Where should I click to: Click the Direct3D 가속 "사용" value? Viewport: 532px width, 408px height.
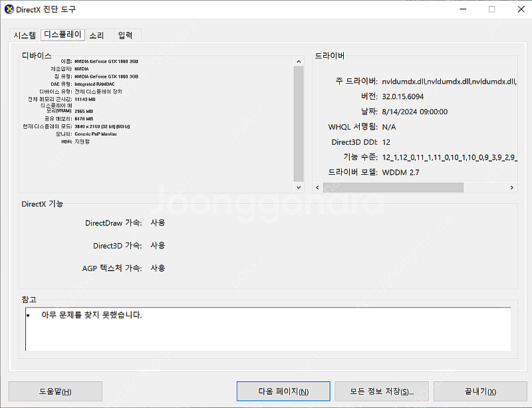coord(158,246)
